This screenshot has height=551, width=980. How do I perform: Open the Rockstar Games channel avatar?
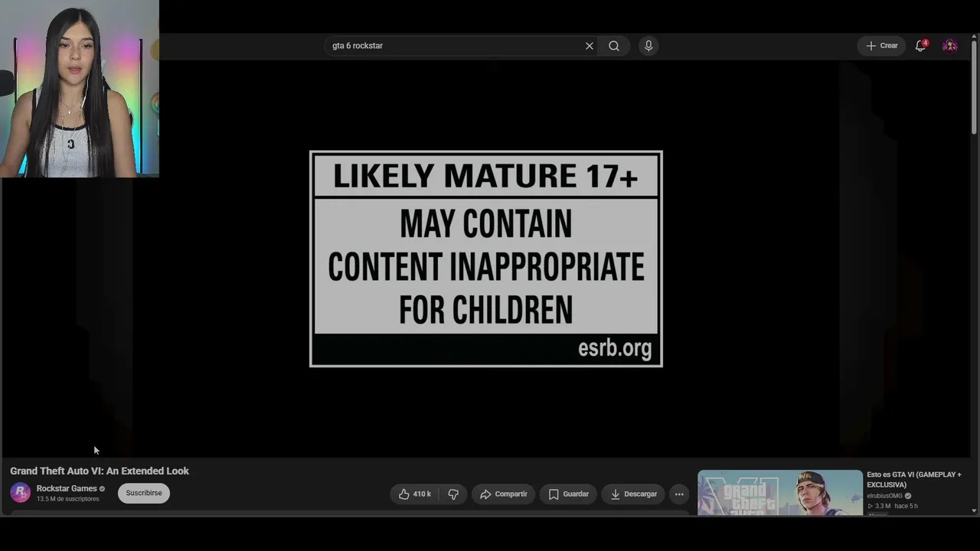tap(21, 493)
